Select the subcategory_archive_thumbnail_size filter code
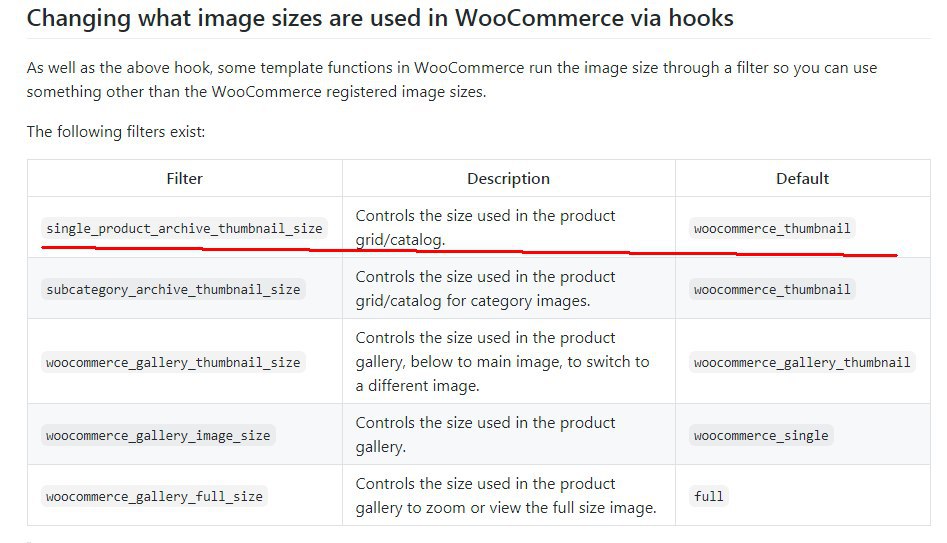Viewport: 947px width, 543px height. (x=173, y=289)
